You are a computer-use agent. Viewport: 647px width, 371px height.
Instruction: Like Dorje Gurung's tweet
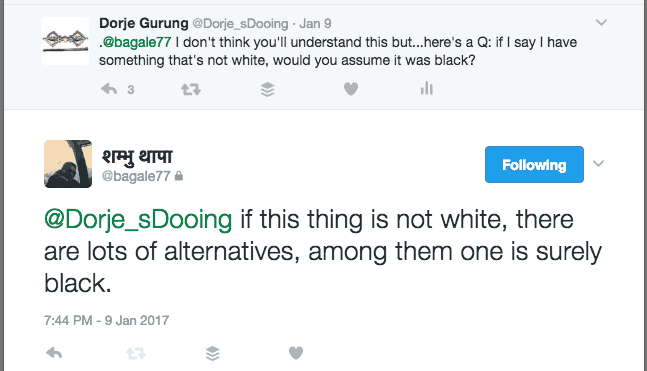351,89
